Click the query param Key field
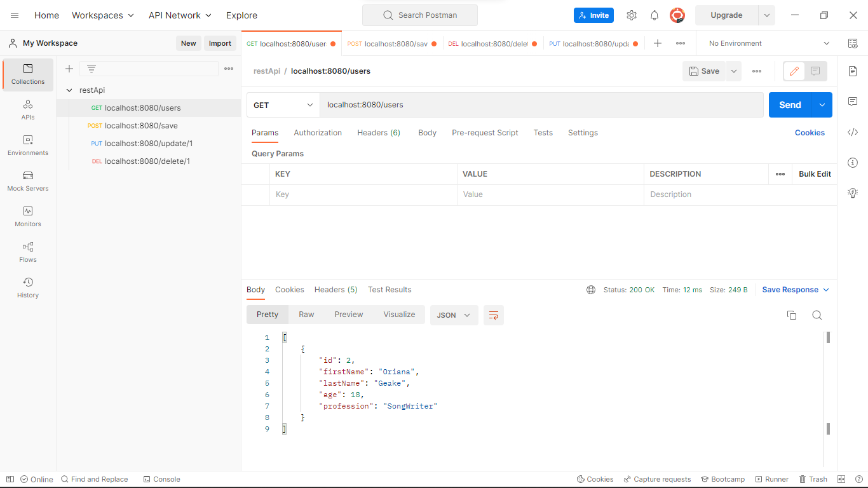 pos(363,194)
